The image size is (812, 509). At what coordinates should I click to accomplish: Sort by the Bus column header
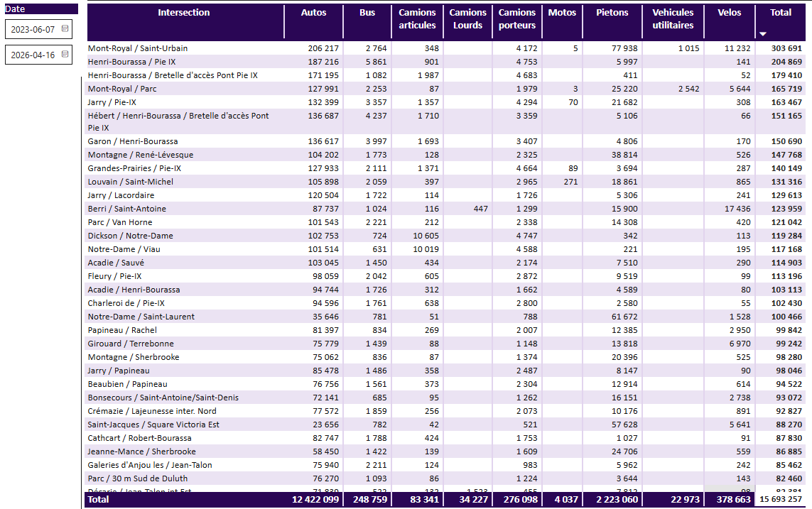click(x=367, y=12)
